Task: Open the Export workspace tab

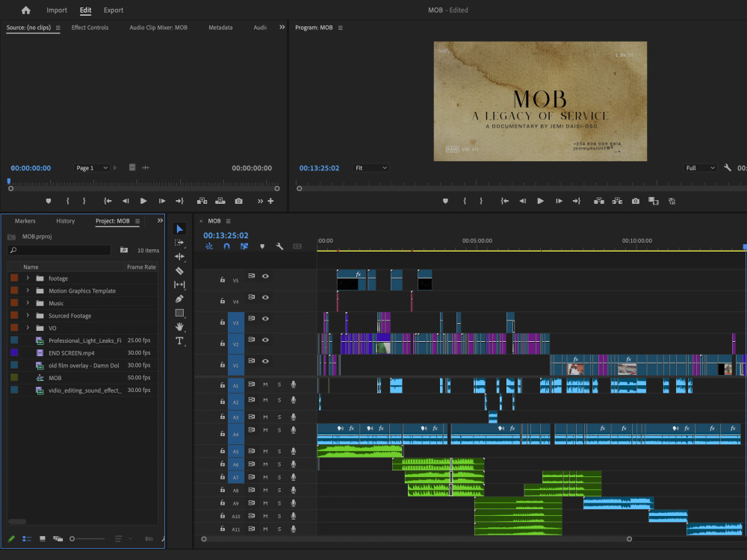Action: 114,10
